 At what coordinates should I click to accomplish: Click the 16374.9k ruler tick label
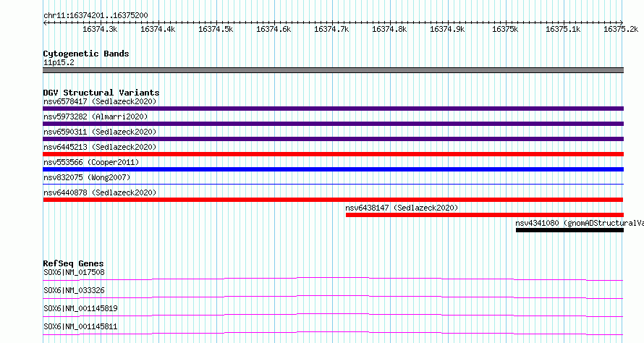(x=447, y=29)
